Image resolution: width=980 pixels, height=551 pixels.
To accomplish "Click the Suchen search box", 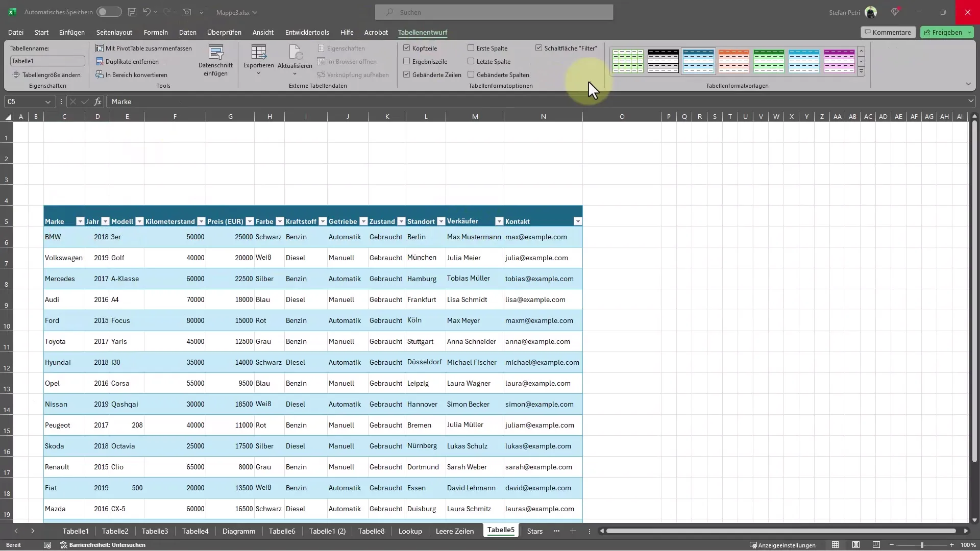I will (x=494, y=12).
